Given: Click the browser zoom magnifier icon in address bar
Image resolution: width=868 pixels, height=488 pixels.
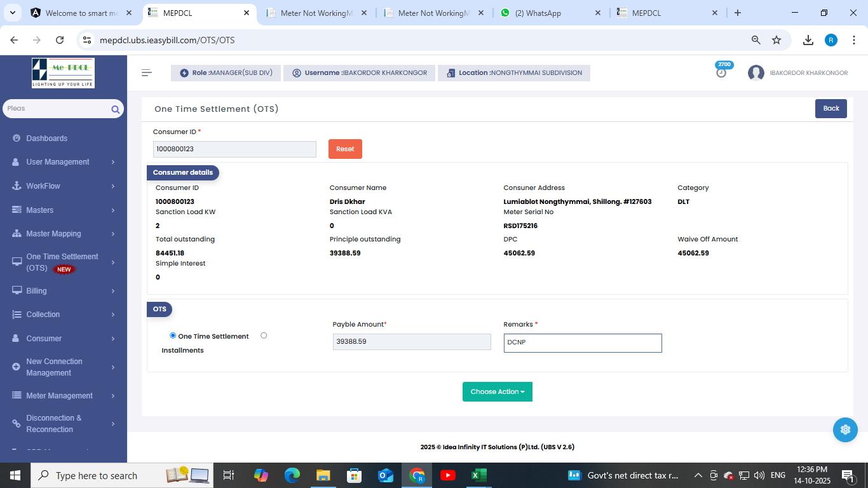Looking at the screenshot, I should (x=756, y=40).
